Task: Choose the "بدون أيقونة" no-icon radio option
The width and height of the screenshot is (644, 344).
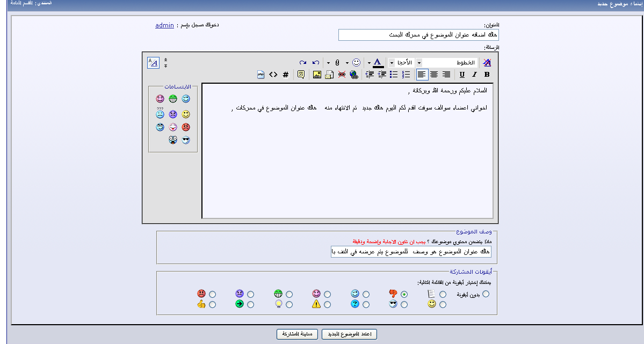Action: click(486, 294)
